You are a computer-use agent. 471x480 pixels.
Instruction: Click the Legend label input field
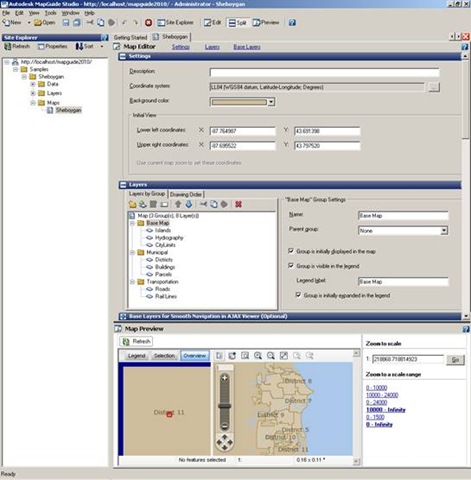(403, 282)
